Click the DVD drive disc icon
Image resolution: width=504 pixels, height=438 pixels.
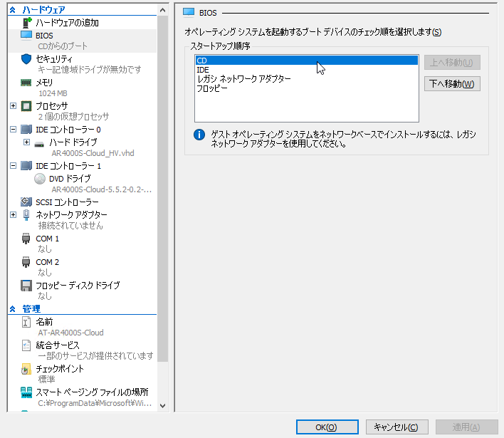pos(40,179)
